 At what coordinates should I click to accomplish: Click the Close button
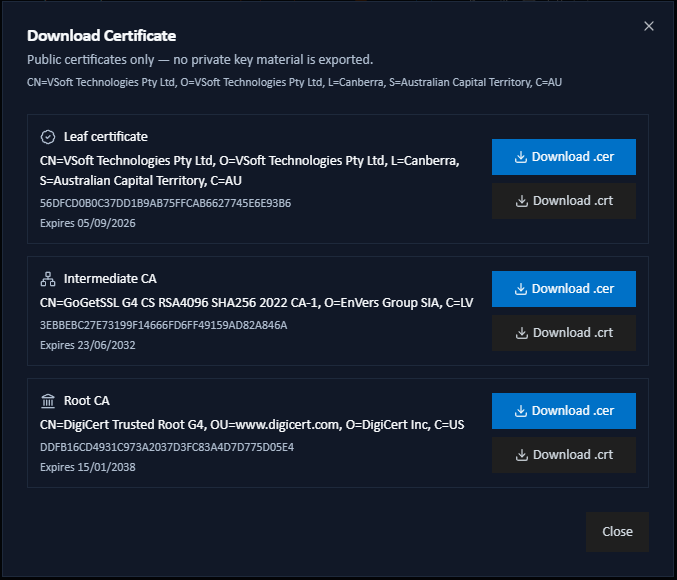[x=617, y=532]
